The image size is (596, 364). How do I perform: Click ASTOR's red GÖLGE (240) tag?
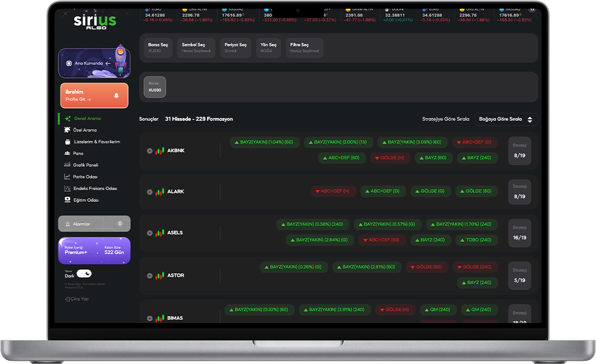475,267
